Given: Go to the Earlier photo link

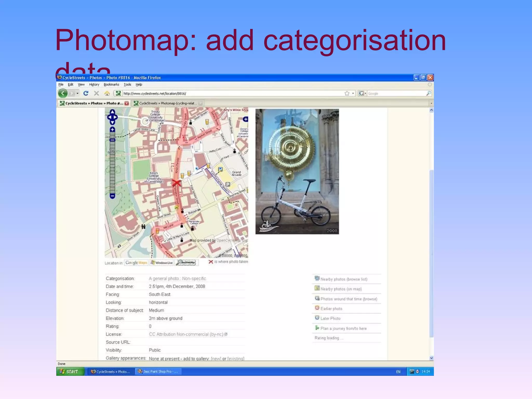Looking at the screenshot, I should pyautogui.click(x=331, y=309).
